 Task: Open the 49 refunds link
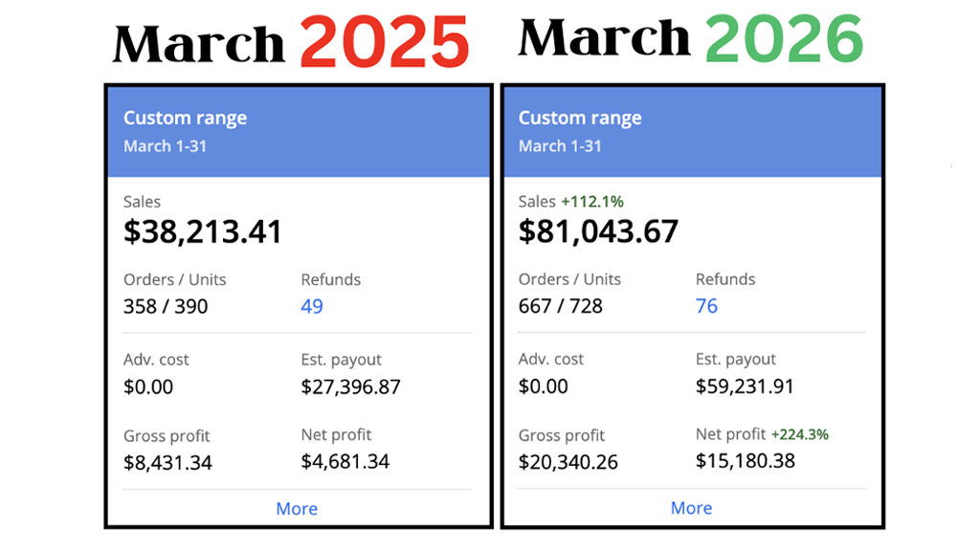312,306
